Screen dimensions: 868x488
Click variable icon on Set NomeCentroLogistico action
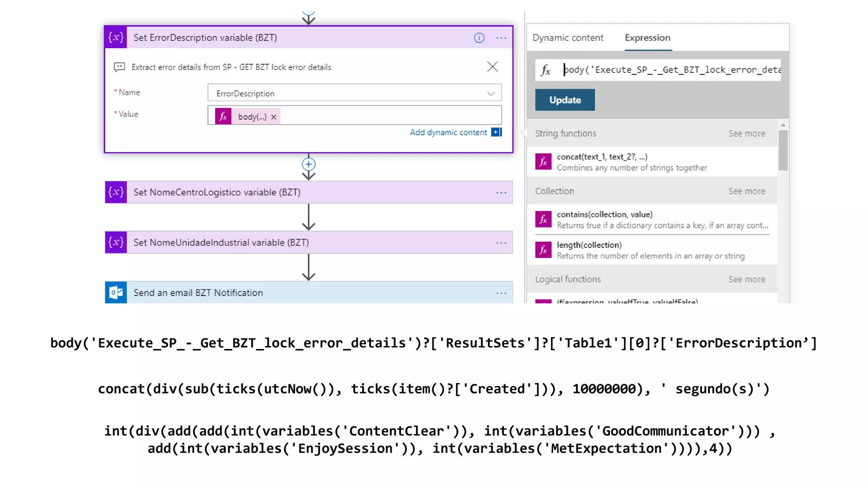[116, 192]
